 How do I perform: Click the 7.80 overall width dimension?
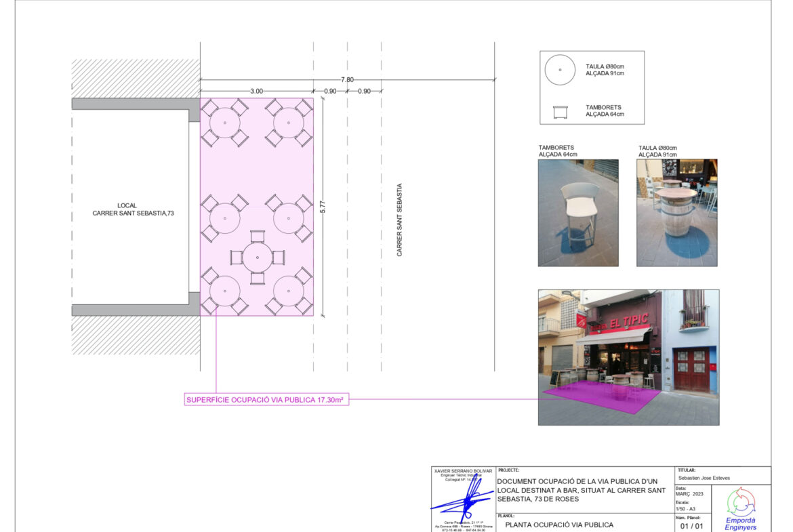[347, 80]
